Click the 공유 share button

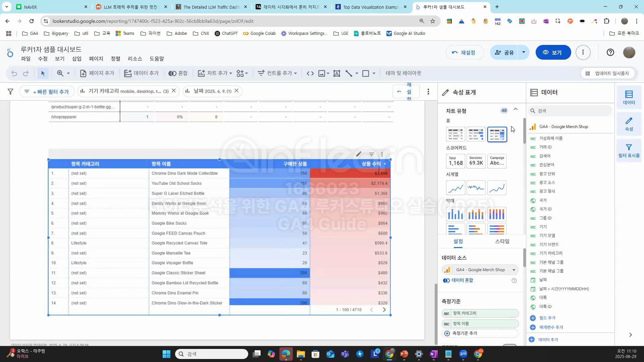[x=504, y=52]
